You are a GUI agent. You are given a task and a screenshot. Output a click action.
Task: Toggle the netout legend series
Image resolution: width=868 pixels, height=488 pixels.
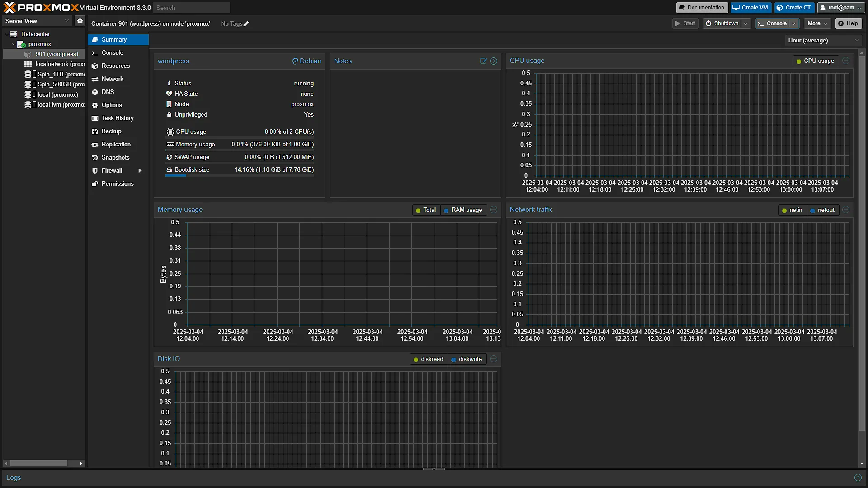[823, 210]
